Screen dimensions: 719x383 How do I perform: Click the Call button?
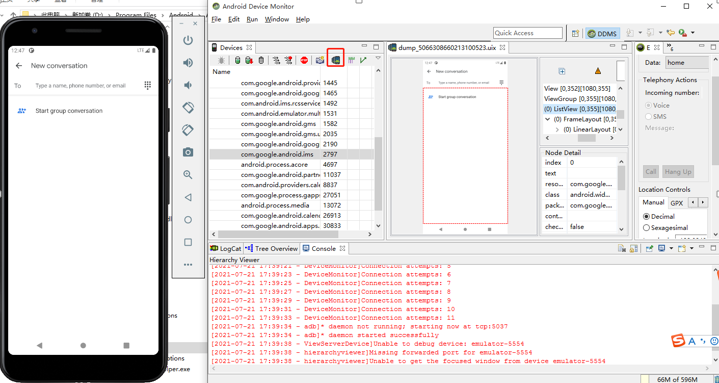[651, 172]
